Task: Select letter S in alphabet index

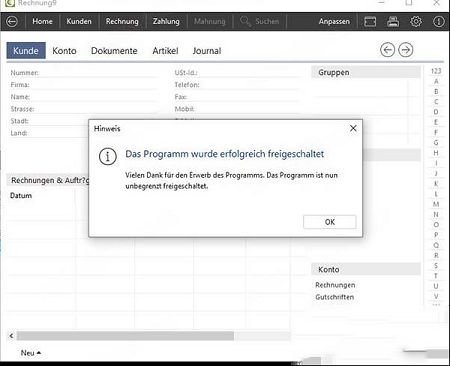Action: click(436, 266)
